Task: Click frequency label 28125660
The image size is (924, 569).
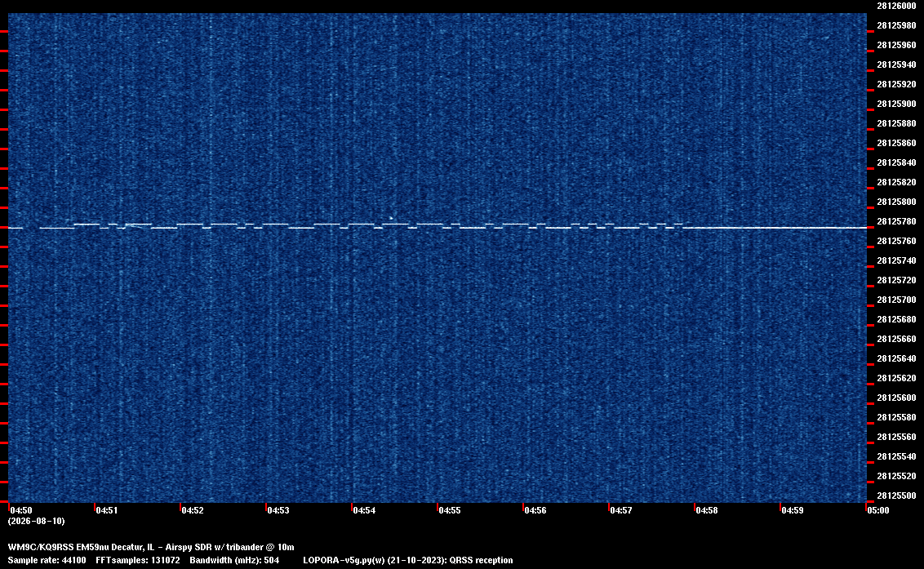Action: pyautogui.click(x=896, y=339)
